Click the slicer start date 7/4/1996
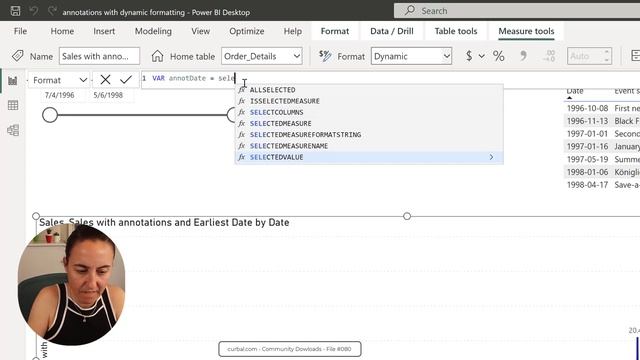Viewport: 640px width, 360px height. [60, 95]
